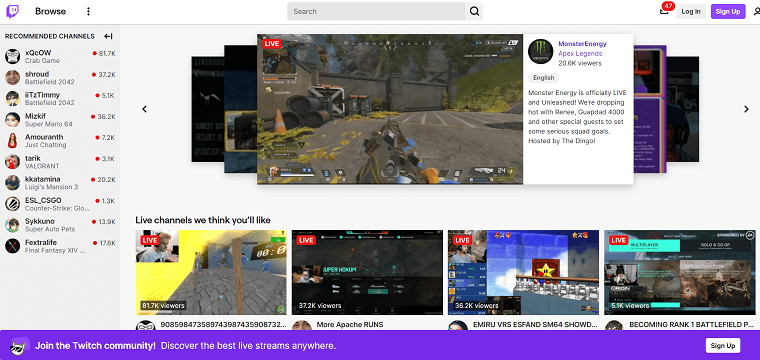The image size is (760, 360).
Task: Open the stream thumbnail with 37.2K viewers
Action: [367, 272]
